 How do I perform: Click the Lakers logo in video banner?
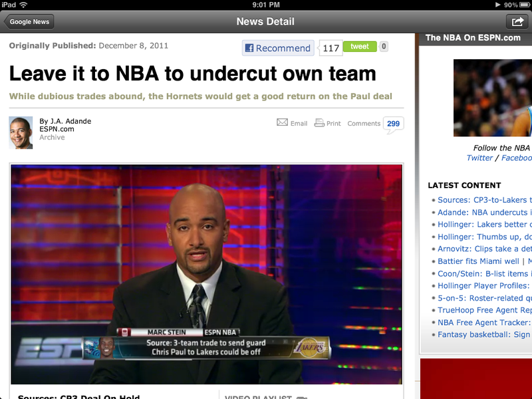(311, 347)
